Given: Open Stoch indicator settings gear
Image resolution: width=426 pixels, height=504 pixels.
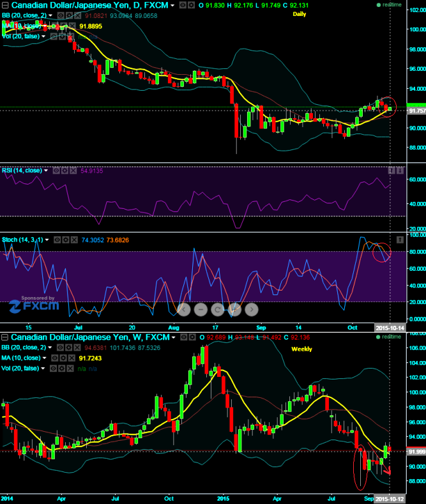Looking at the screenshot, I should pos(66,240).
